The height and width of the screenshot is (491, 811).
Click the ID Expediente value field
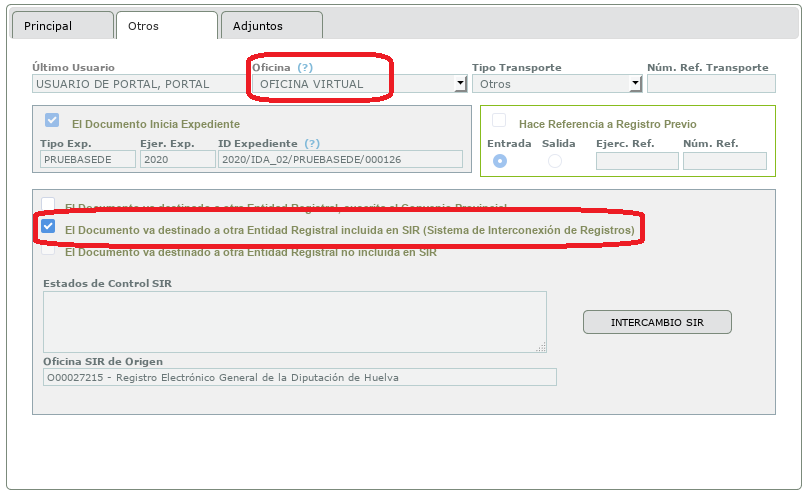click(x=340, y=159)
